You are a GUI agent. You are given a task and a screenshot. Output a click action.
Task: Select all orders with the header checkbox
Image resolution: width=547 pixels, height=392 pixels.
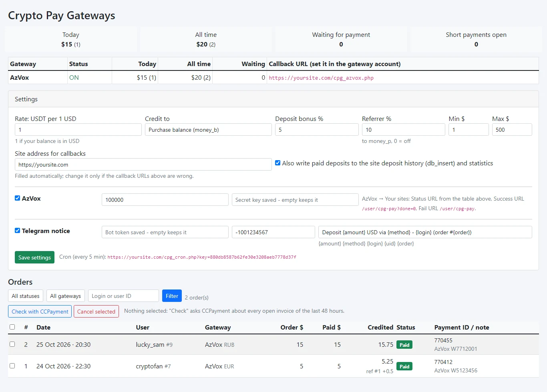click(x=12, y=327)
